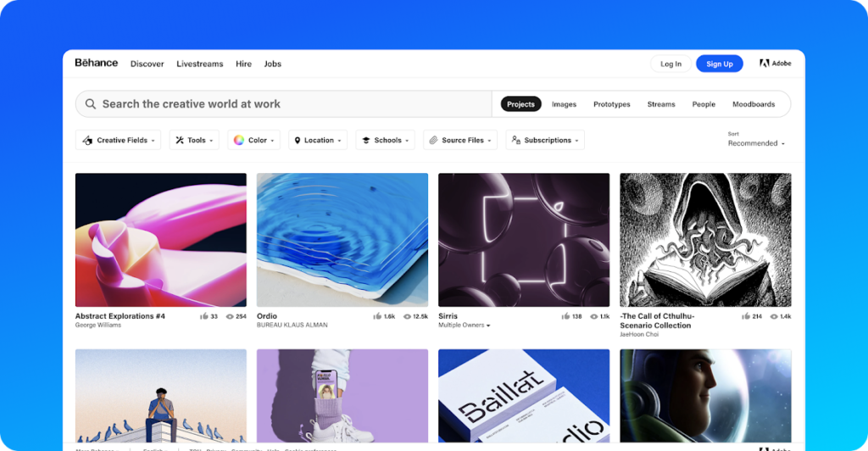Click the paperclip Source Files icon
Image resolution: width=868 pixels, height=451 pixels.
point(433,140)
